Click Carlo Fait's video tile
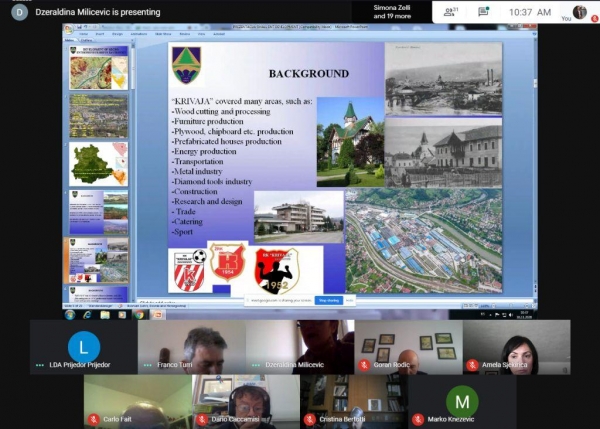Screen dimensions: 600x429 [x=138, y=402]
